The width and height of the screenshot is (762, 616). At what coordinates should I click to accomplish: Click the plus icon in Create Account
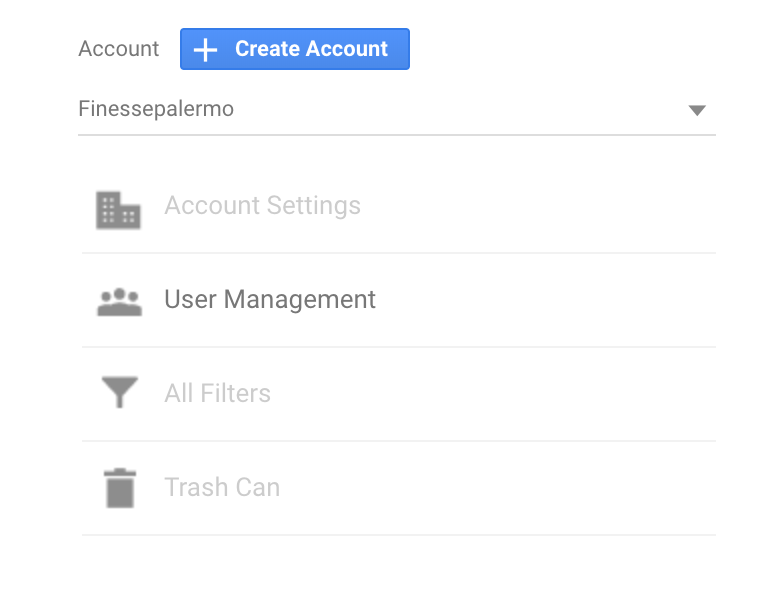pyautogui.click(x=205, y=50)
